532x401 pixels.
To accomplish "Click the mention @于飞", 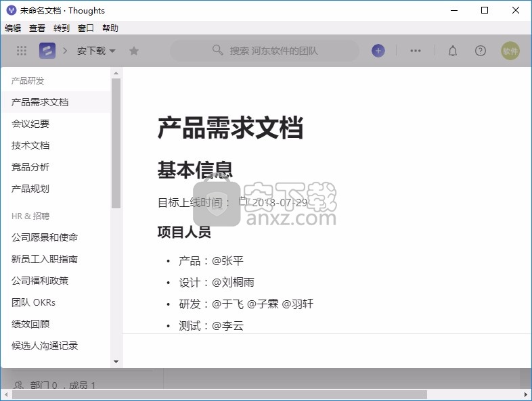I will (x=227, y=304).
